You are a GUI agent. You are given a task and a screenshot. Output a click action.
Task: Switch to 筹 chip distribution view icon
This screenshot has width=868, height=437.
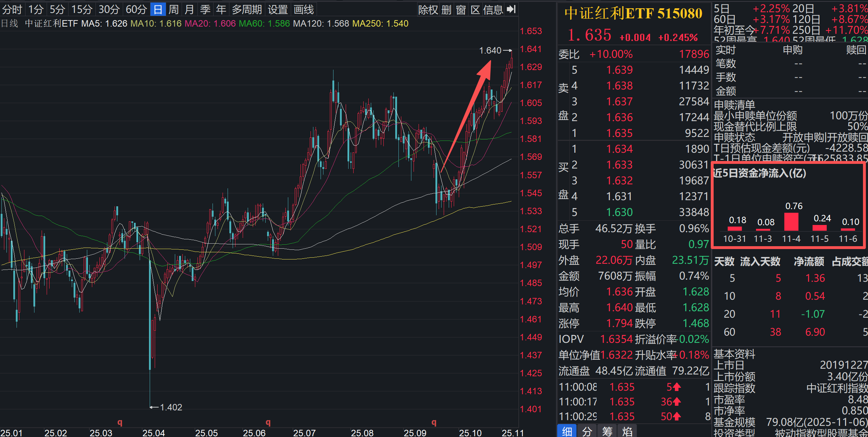607,430
